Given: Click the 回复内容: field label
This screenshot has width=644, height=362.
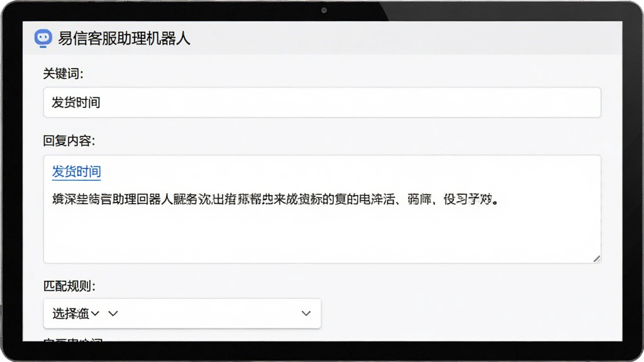Looking at the screenshot, I should 69,141.
